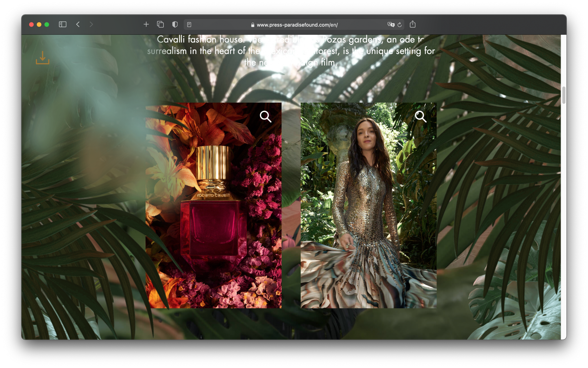
Task: Click the yellow minimize window button
Action: [x=39, y=24]
